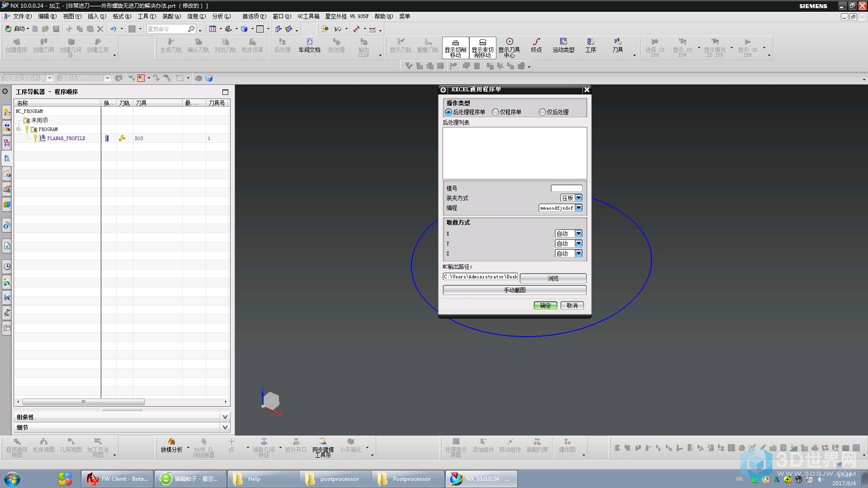The height and width of the screenshot is (488, 868).
Task: Click the 显示切削移动 toolbar icon
Action: click(x=455, y=48)
